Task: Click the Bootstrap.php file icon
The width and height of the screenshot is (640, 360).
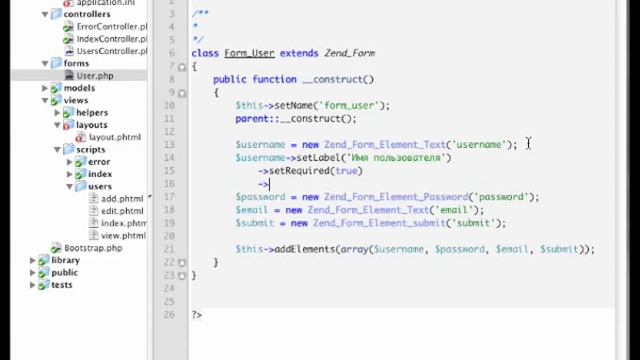Action: (56, 248)
